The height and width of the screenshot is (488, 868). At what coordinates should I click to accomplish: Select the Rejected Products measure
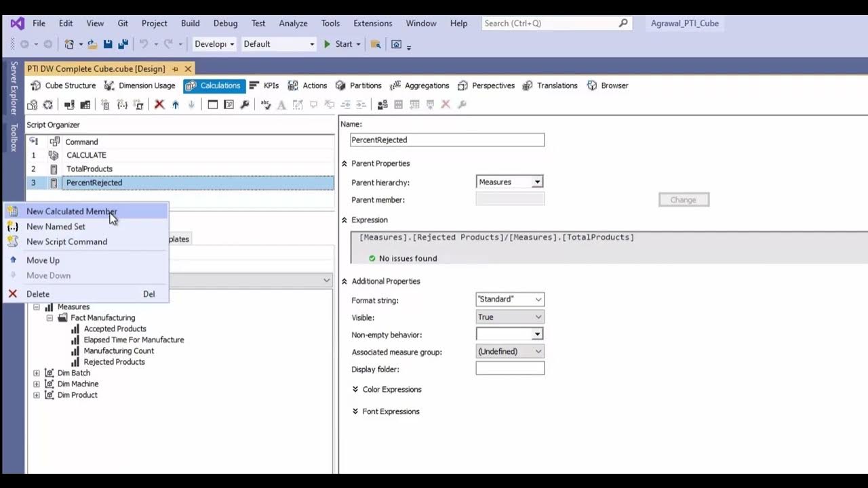(114, 362)
